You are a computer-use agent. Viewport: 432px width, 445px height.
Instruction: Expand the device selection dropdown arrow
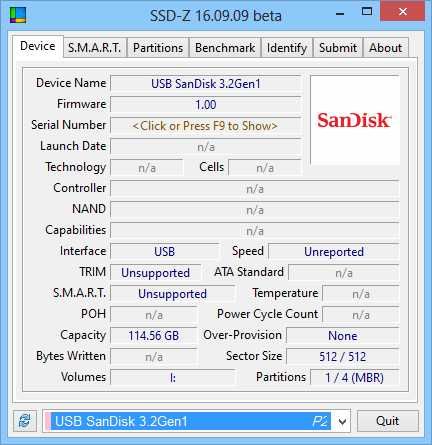pos(342,422)
